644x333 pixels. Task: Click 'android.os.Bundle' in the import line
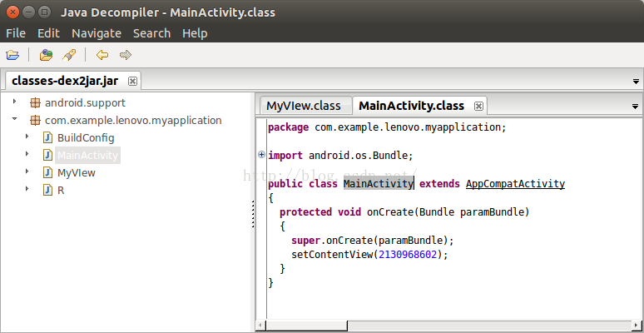pos(357,156)
